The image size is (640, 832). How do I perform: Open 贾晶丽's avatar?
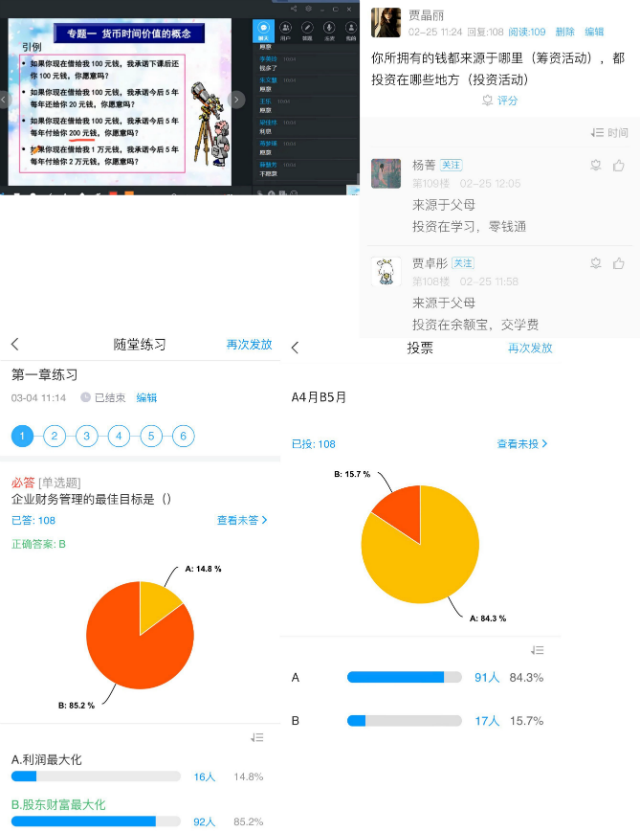[386, 22]
